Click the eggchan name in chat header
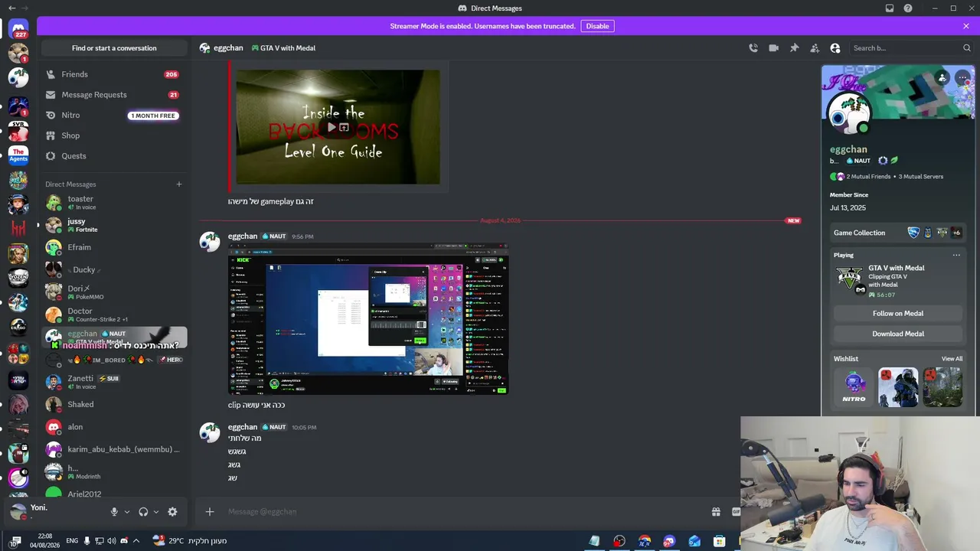Image resolution: width=980 pixels, height=551 pixels. tap(228, 47)
